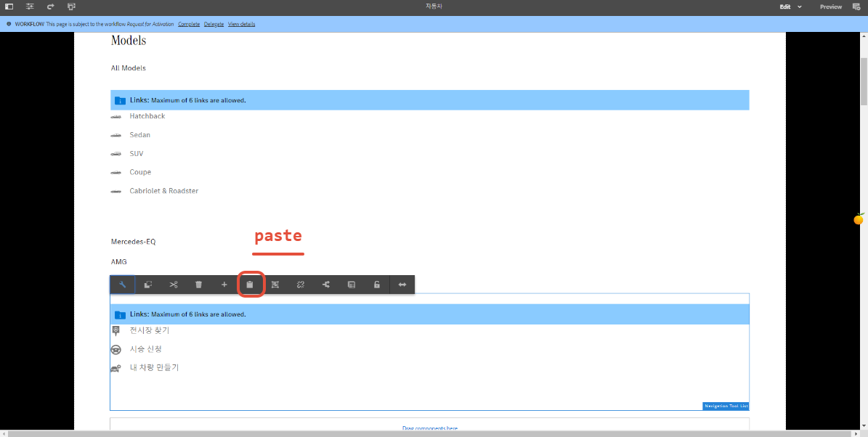Copy the component with copy icon
The image size is (868, 437).
(147, 285)
